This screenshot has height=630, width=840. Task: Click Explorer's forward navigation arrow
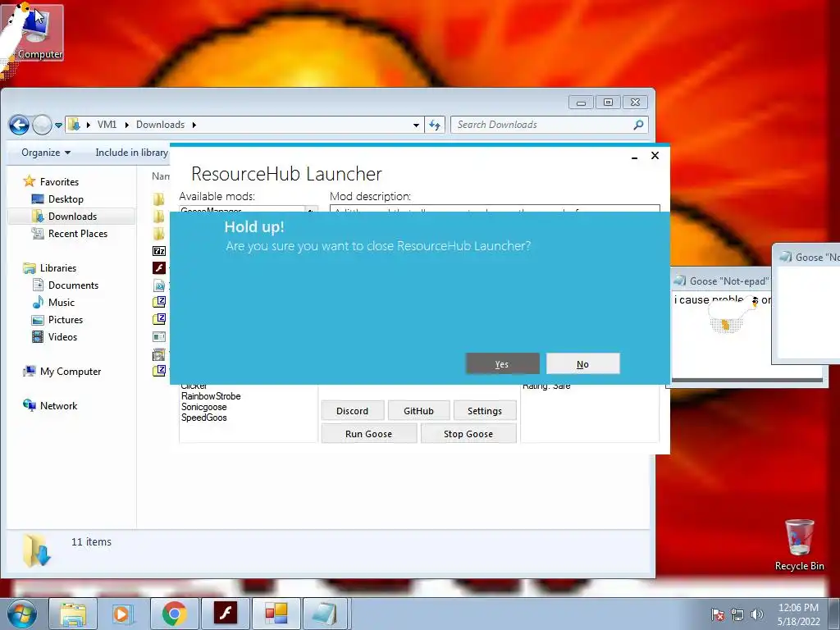point(42,125)
